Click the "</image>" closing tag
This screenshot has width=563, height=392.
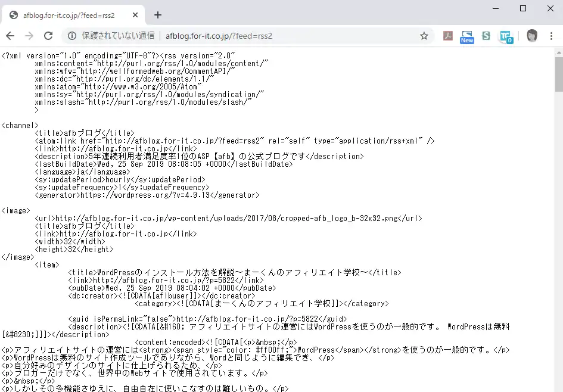coord(18,257)
